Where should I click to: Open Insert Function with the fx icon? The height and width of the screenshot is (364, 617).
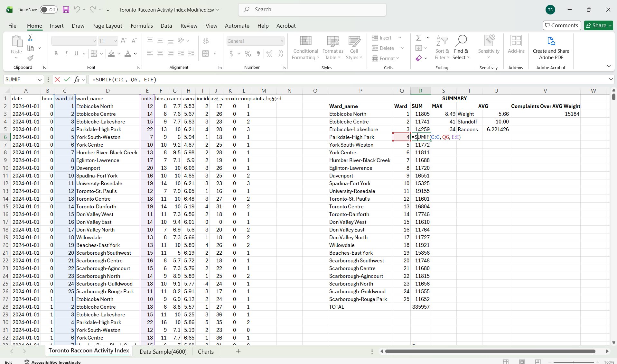pyautogui.click(x=77, y=79)
